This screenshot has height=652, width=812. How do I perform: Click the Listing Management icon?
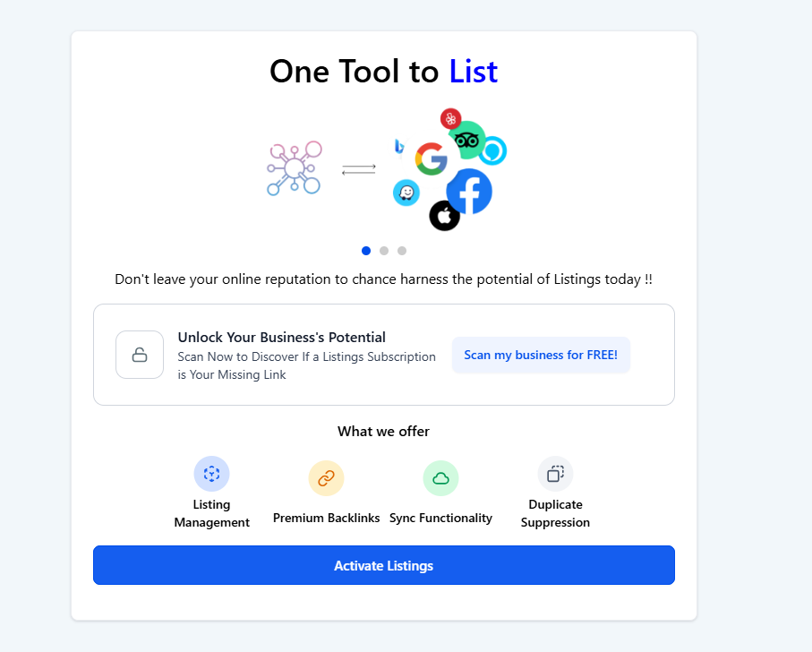pos(211,474)
